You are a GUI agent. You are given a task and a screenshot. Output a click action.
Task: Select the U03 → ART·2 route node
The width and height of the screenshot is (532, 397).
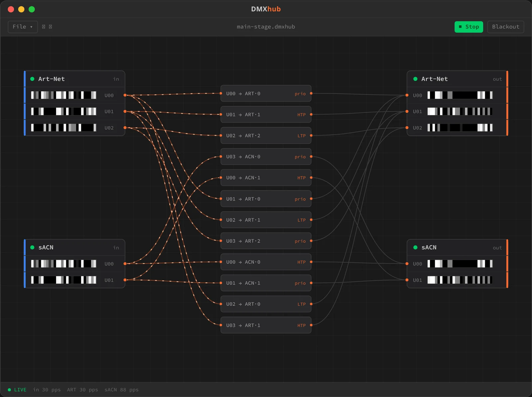pyautogui.click(x=266, y=241)
